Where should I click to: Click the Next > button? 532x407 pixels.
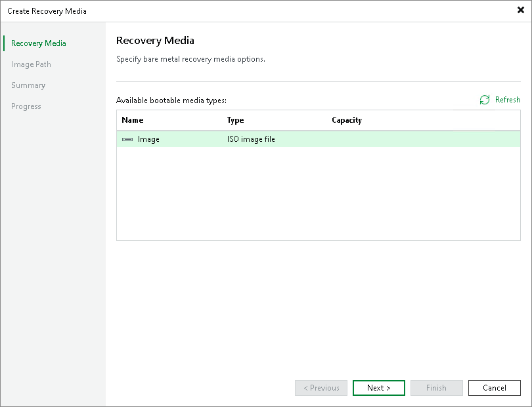tap(379, 388)
